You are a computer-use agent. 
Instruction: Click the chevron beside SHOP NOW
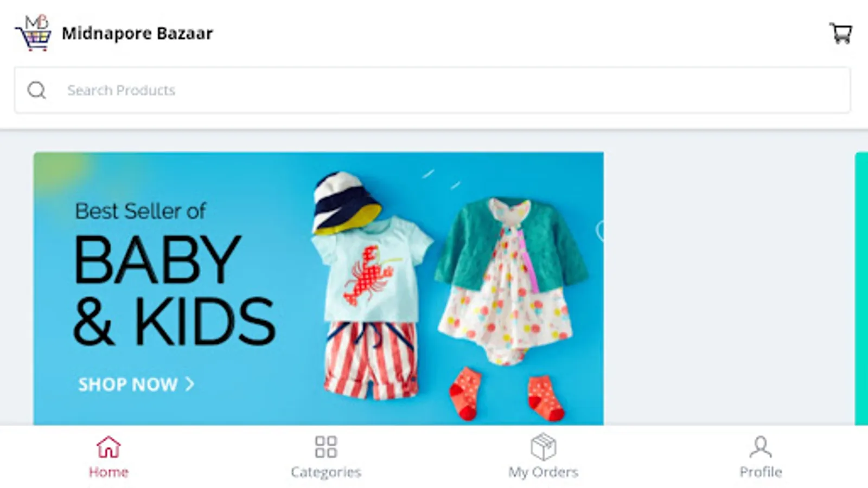tap(189, 384)
